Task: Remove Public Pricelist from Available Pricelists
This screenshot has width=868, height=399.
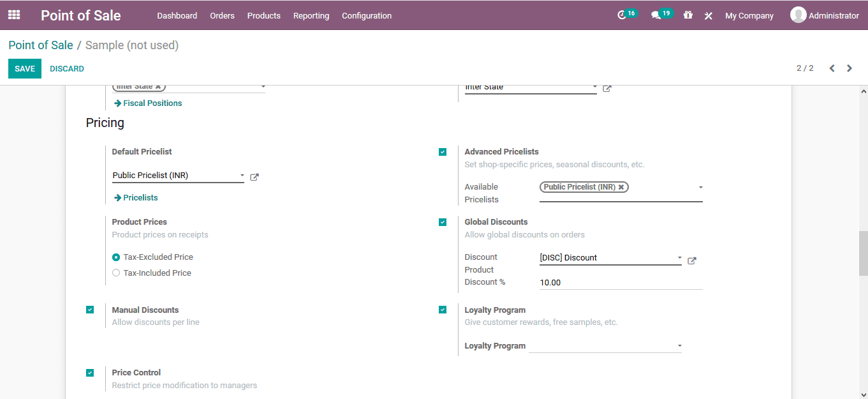Action: pos(622,187)
